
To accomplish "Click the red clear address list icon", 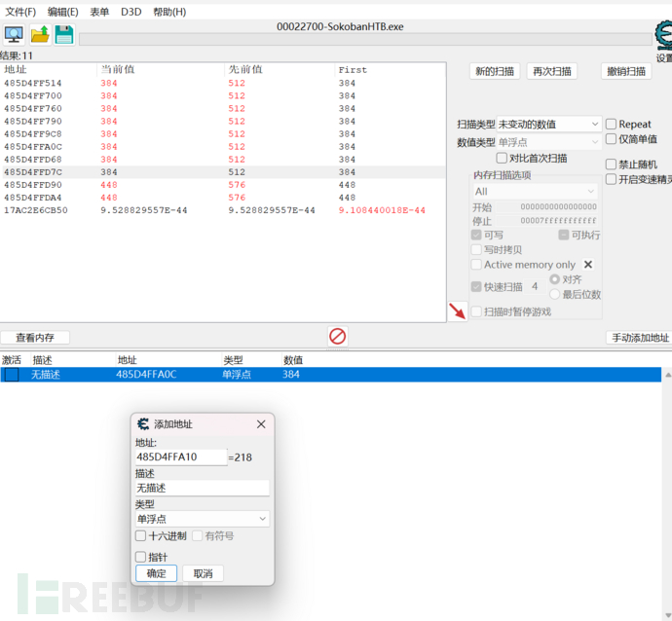I will (337, 336).
